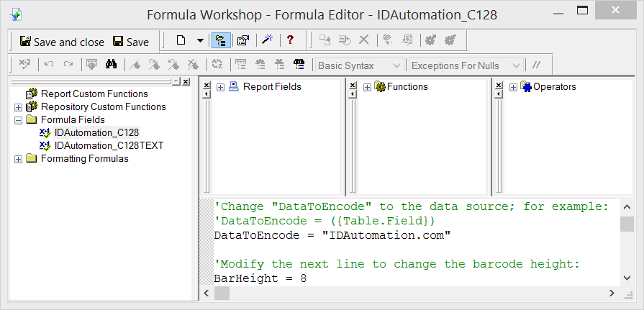Click the line DataToEncode = "IDAutomation.com"
The image size is (644, 310).
point(332,236)
